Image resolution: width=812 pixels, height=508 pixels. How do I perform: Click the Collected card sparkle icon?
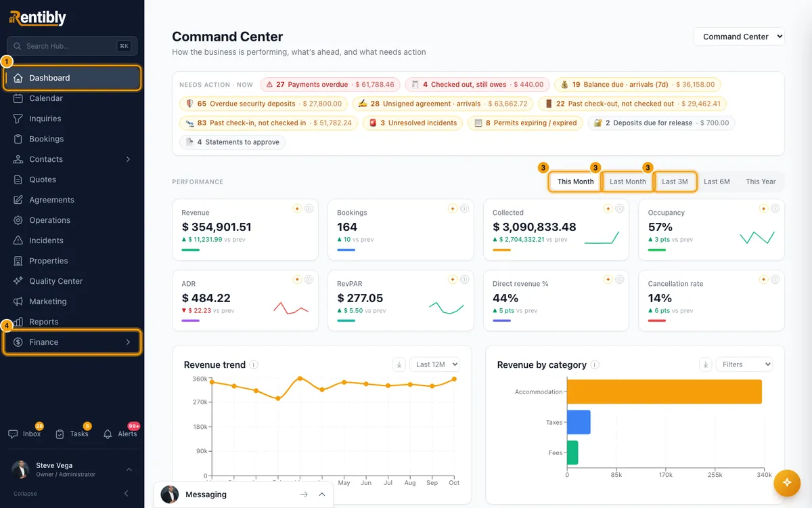tap(608, 209)
